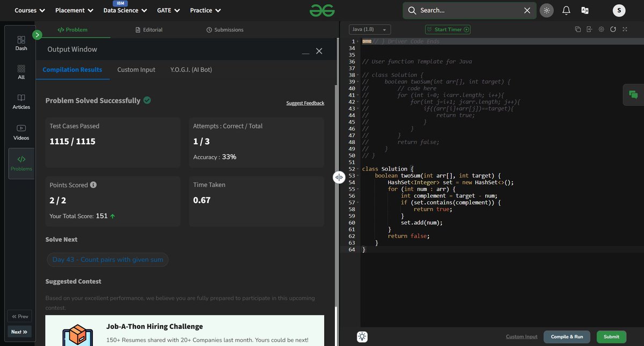This screenshot has width=644, height=346.
Task: Toggle light theme from the top bar
Action: [x=546, y=10]
